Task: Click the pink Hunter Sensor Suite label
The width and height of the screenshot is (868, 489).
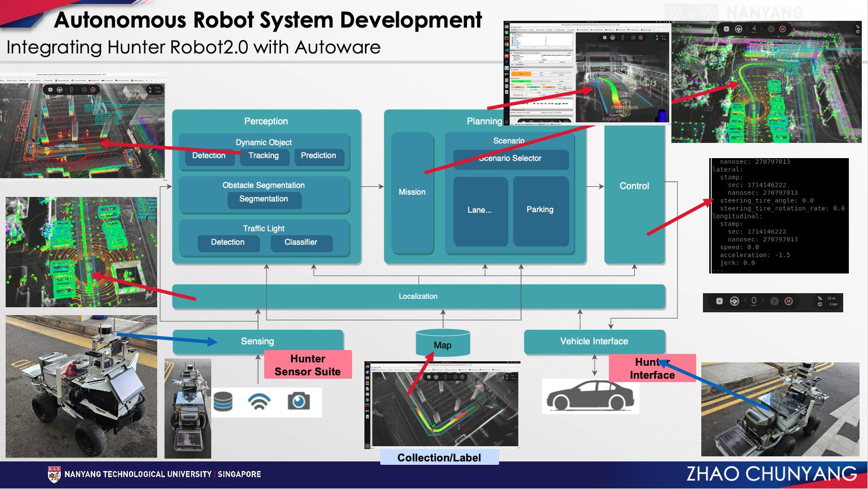Action: click(308, 365)
